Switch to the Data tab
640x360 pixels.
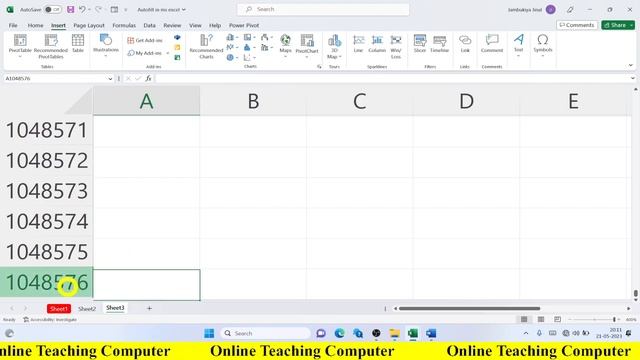149,25
